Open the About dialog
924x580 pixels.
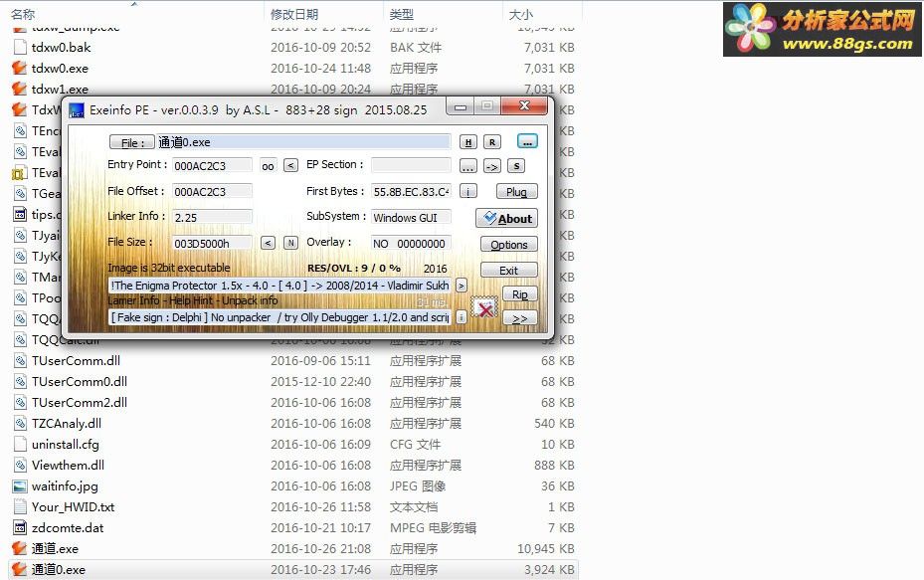(x=507, y=219)
